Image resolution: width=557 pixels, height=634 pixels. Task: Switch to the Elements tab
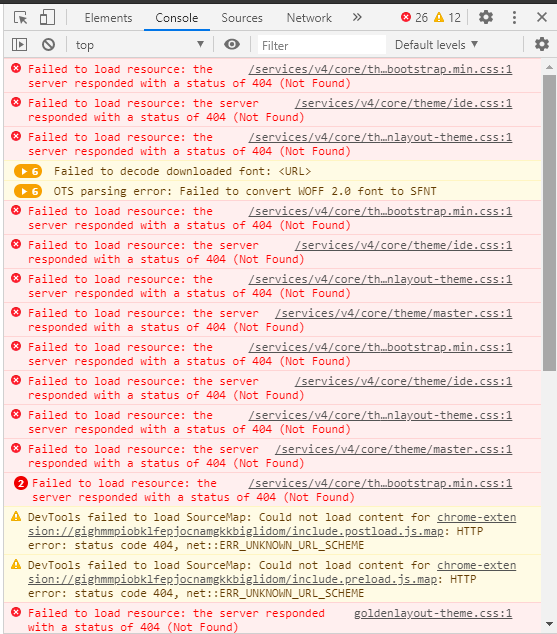(108, 18)
